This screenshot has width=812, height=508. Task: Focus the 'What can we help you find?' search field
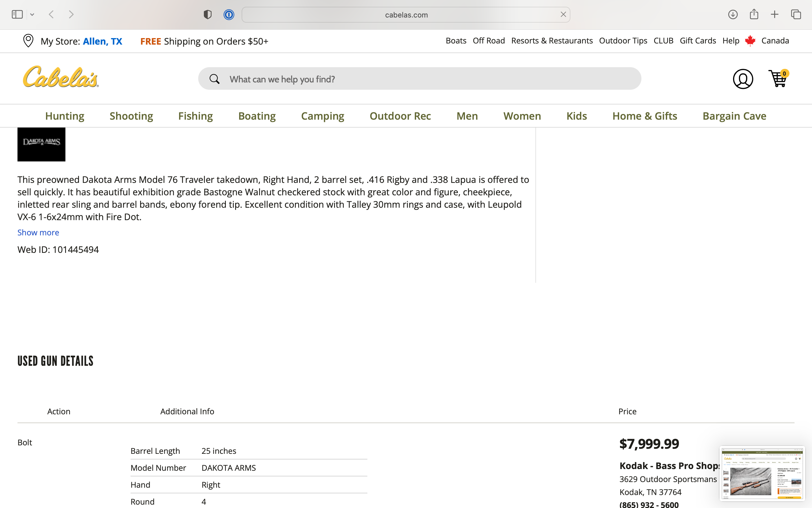420,79
